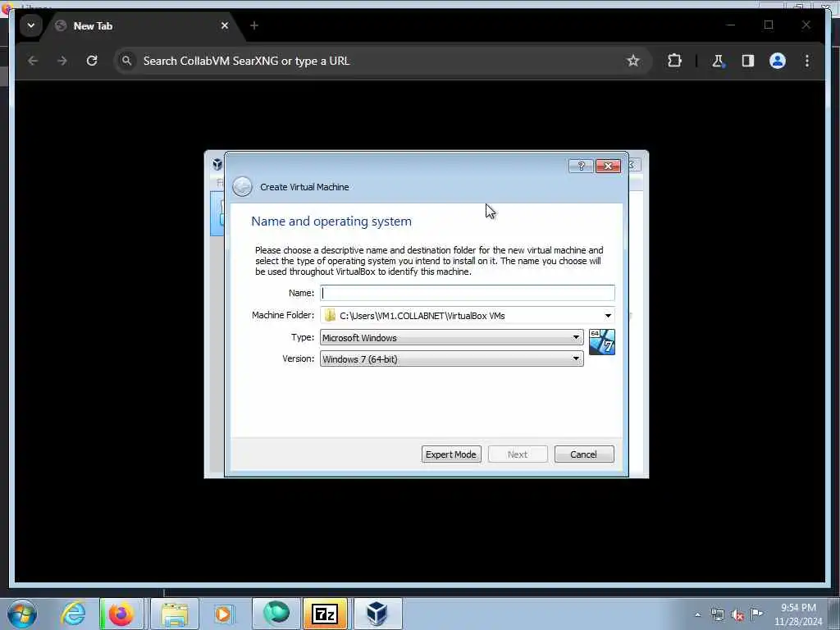Image resolution: width=840 pixels, height=630 pixels.
Task: Click the search magnifier icon in the address bar
Action: pyautogui.click(x=126, y=61)
